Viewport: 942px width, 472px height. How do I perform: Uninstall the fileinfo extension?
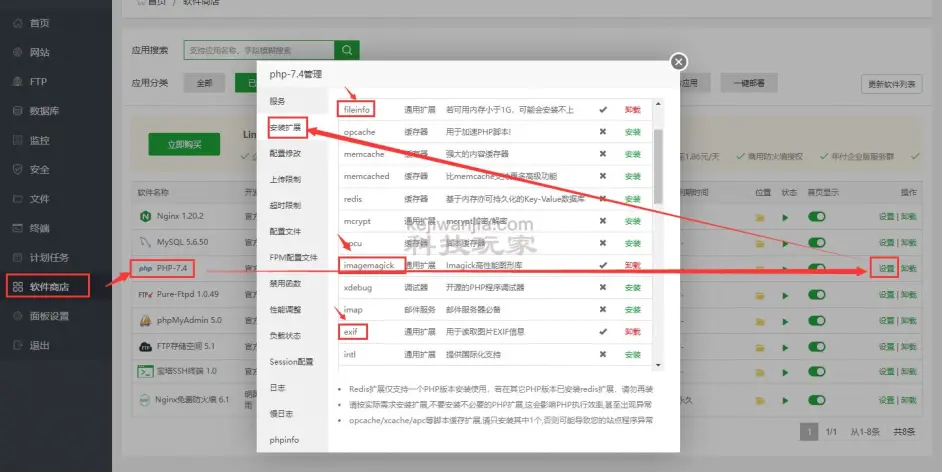coord(633,110)
